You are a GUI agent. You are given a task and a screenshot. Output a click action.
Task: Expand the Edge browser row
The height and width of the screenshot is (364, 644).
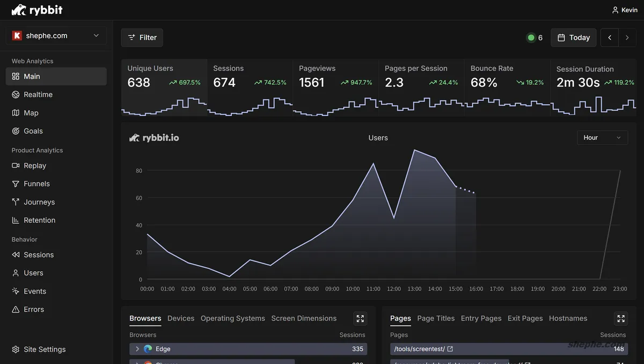137,348
